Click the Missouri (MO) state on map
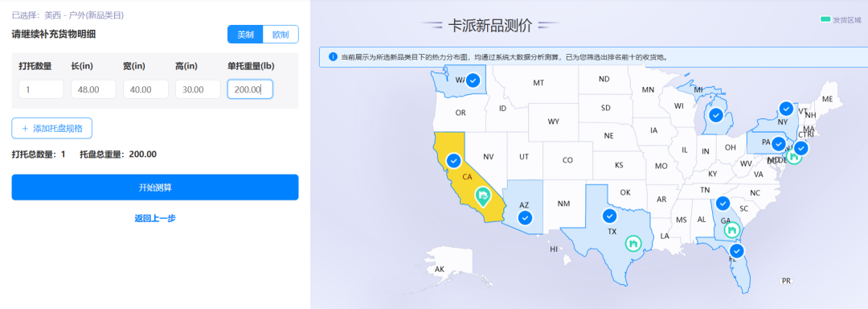The image size is (868, 309). [x=661, y=166]
